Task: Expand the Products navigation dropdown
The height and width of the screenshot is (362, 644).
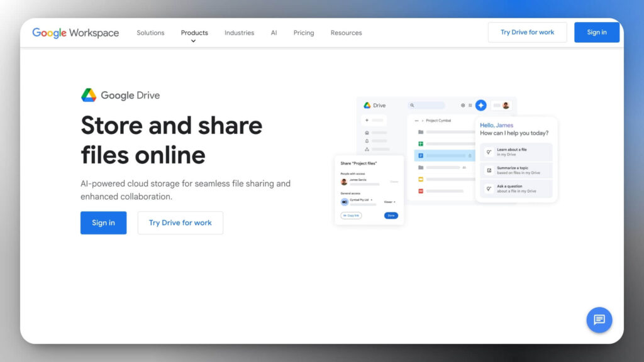Action: point(194,33)
